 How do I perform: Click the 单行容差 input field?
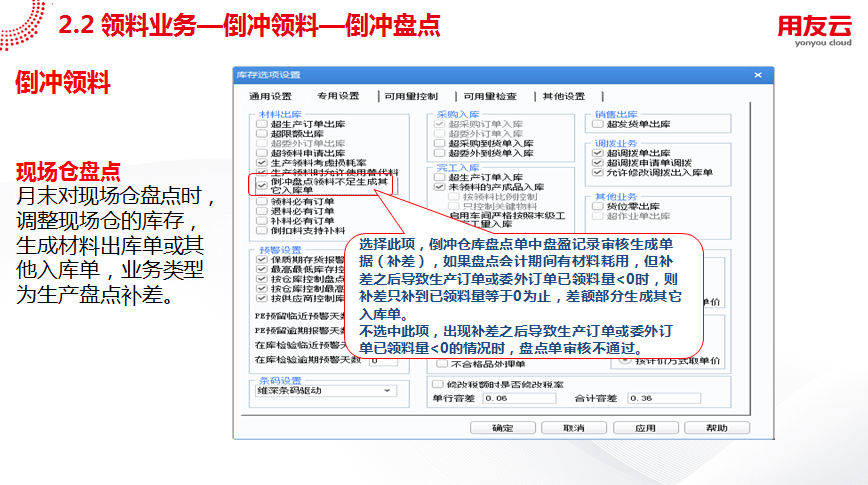pyautogui.click(x=519, y=398)
